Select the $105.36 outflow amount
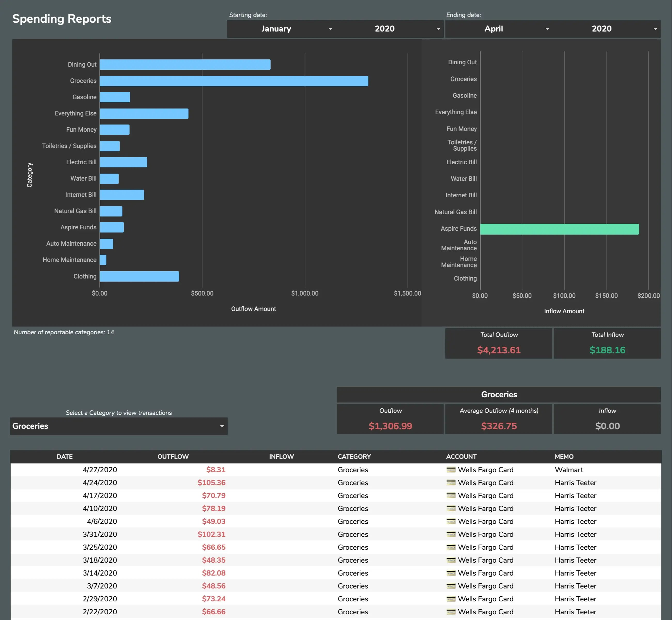 tap(211, 483)
